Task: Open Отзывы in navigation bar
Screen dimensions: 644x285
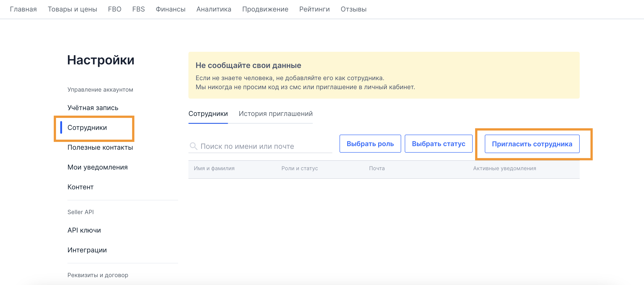Action: coord(353,9)
